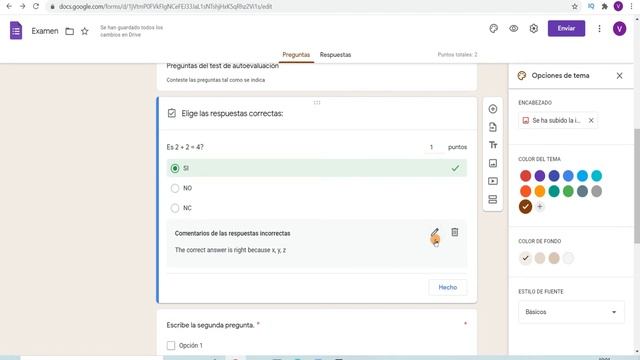Open the Google Forms home icon
This screenshot has width=640, height=360.
tap(16, 31)
